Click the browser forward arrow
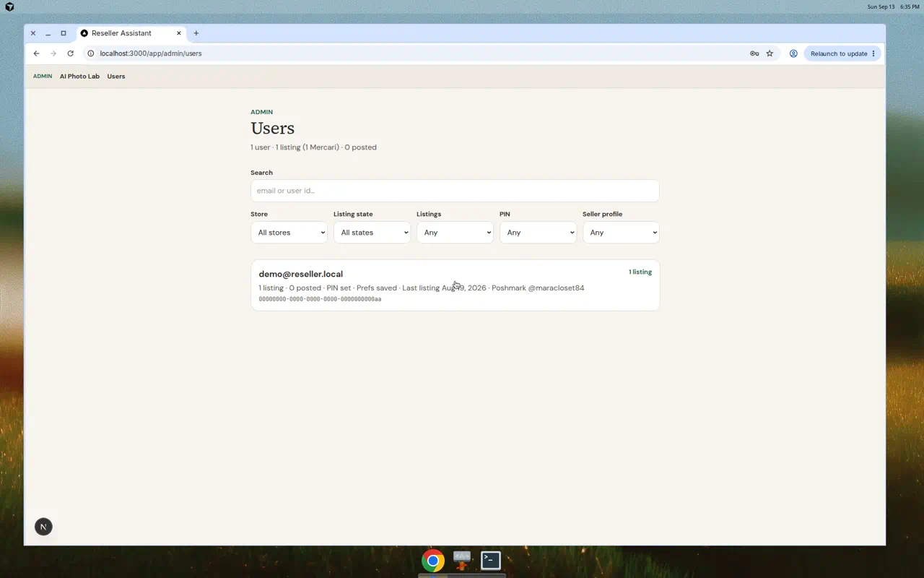 [x=53, y=53]
